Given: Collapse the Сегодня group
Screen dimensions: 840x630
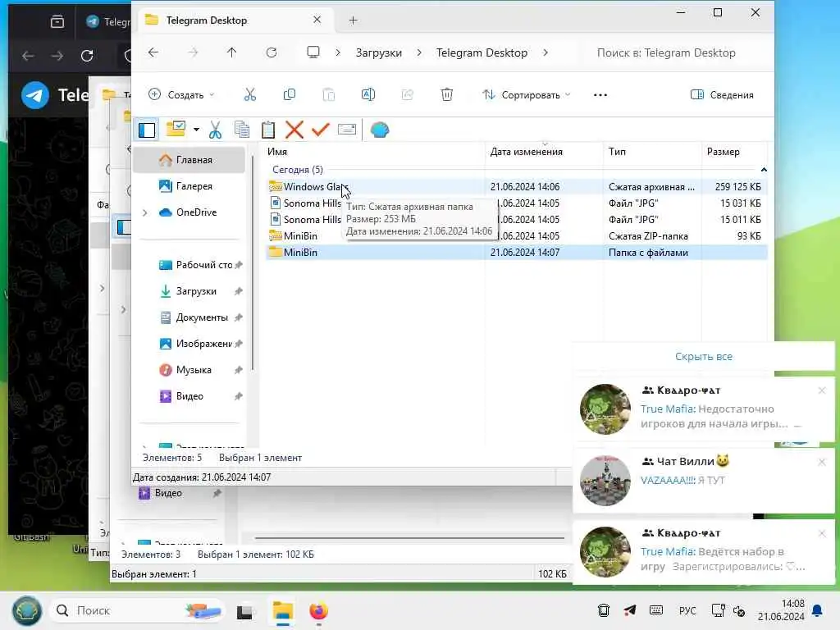Looking at the screenshot, I should click(x=764, y=170).
